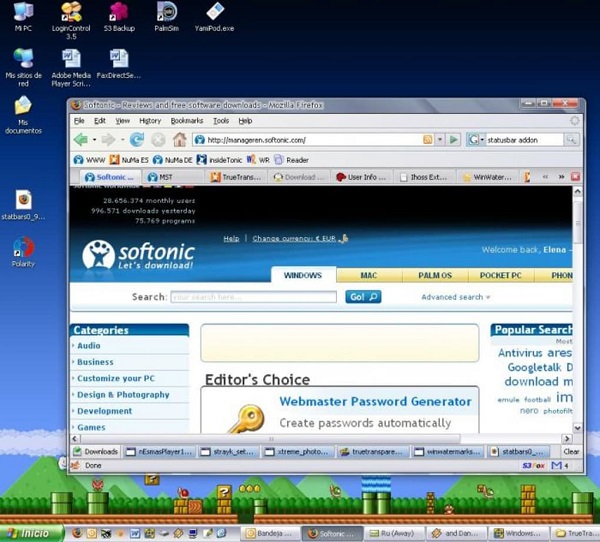Select the Polarity desktop icon
This screenshot has height=542, width=600.
[x=23, y=246]
